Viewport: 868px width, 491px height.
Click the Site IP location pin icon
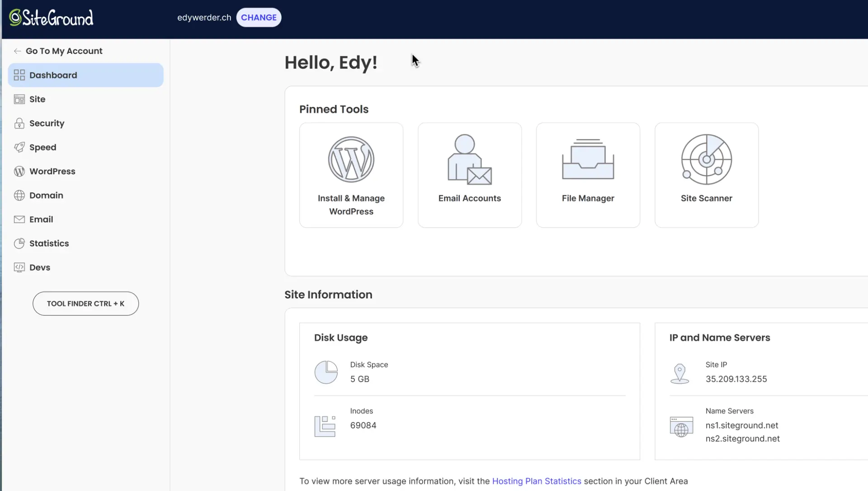point(680,373)
